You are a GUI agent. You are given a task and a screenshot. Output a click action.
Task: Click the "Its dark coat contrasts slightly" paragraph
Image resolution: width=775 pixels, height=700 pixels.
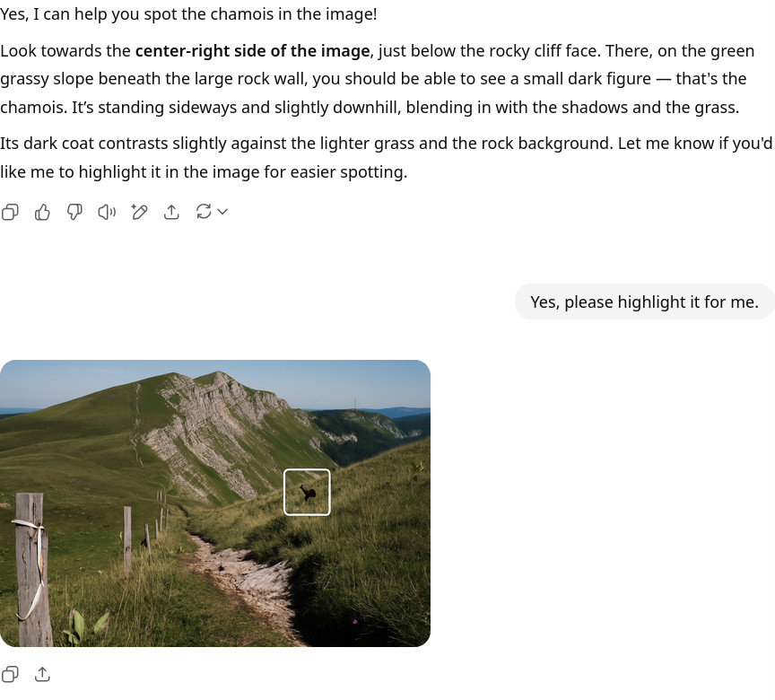click(x=386, y=158)
